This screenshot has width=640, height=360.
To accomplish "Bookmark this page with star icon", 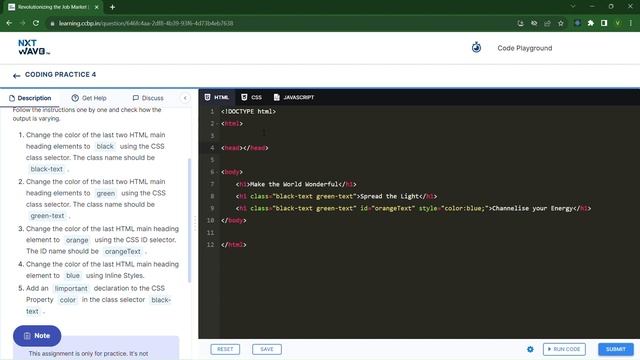I will click(561, 23).
